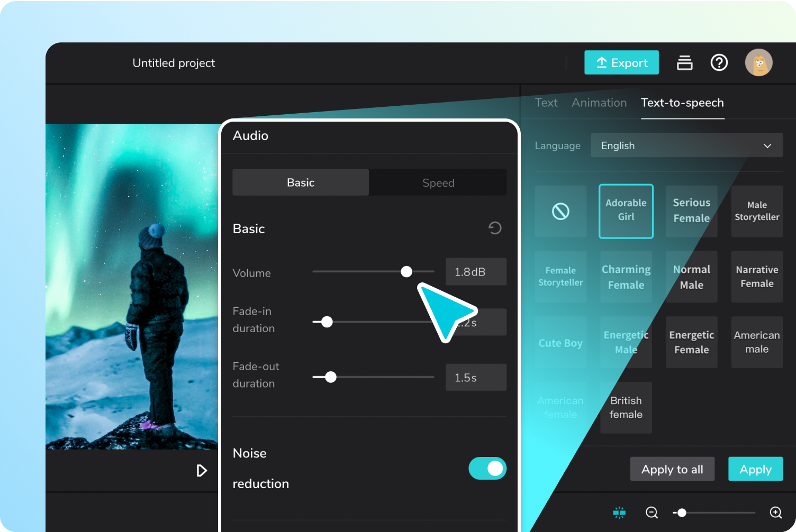Switch to the Animation tab
Screen dimensions: 796x532
point(599,103)
